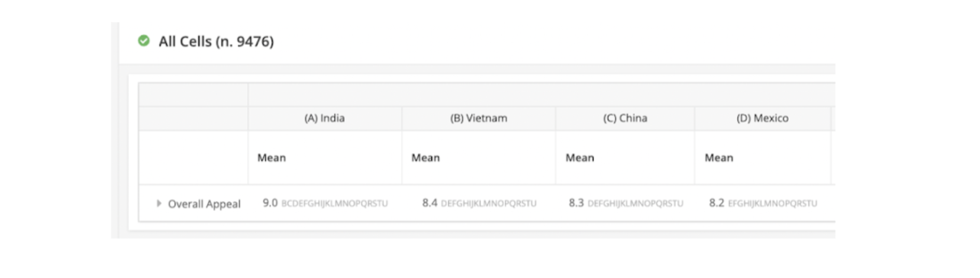Click the Mean subheader under India
The width and height of the screenshot is (980, 278).
[272, 158]
